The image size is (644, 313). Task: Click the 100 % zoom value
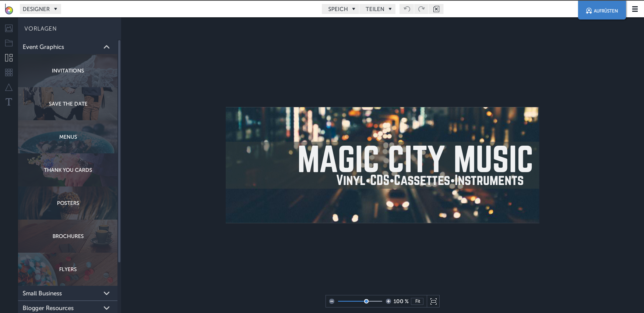click(x=401, y=301)
